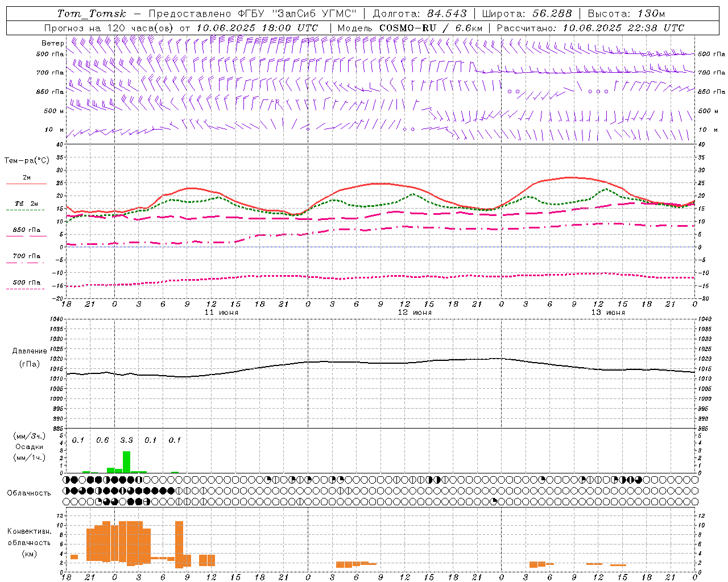
Task: Select the 13 июня date label
Action: 608,313
